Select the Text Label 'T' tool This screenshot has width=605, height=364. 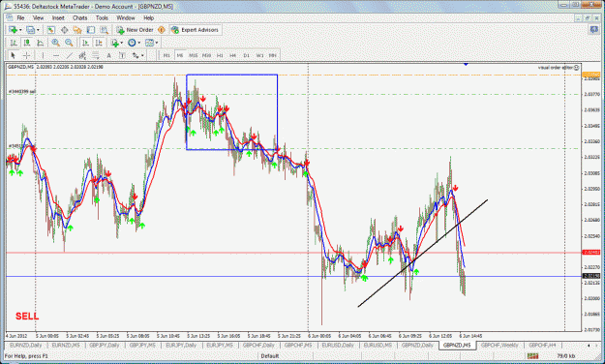click(x=122, y=55)
